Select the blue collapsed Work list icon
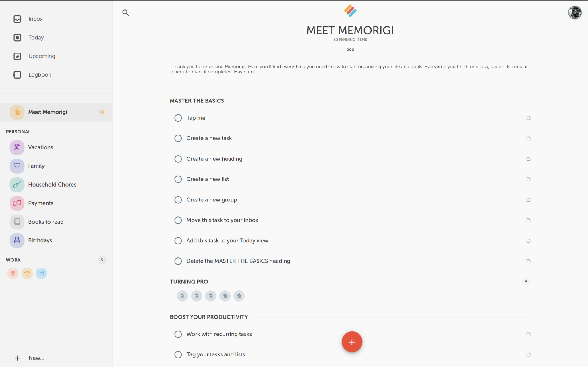 point(41,273)
